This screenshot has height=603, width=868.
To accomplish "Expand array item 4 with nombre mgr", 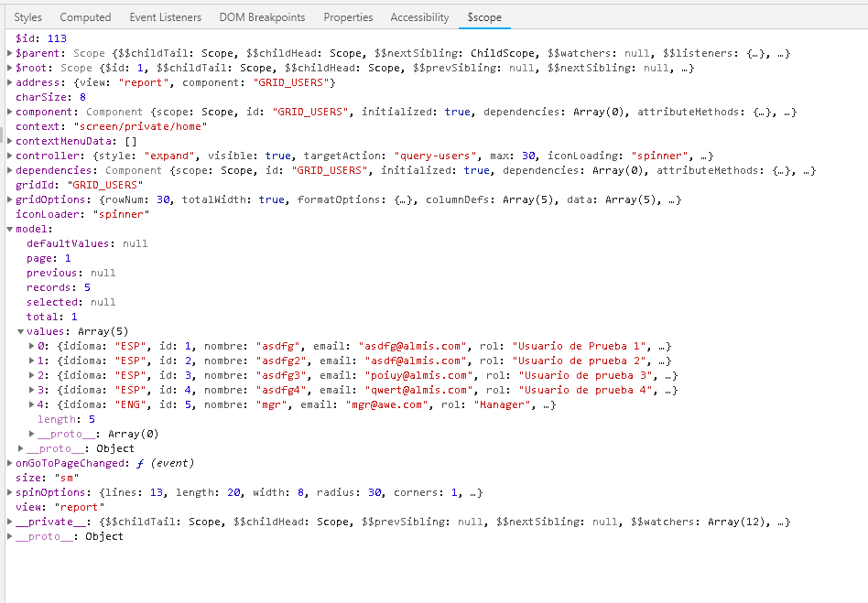I will (32, 405).
